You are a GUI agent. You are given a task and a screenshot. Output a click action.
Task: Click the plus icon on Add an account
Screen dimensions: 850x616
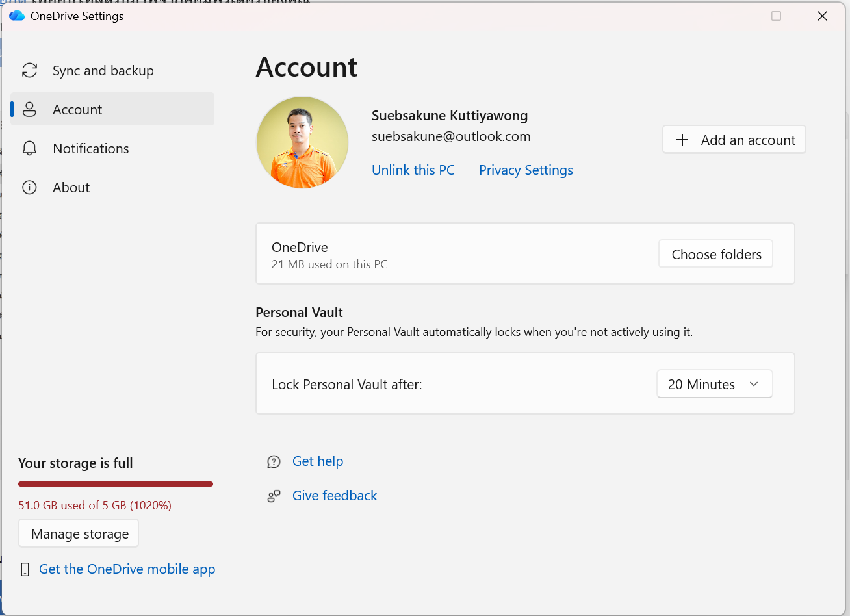(x=682, y=140)
